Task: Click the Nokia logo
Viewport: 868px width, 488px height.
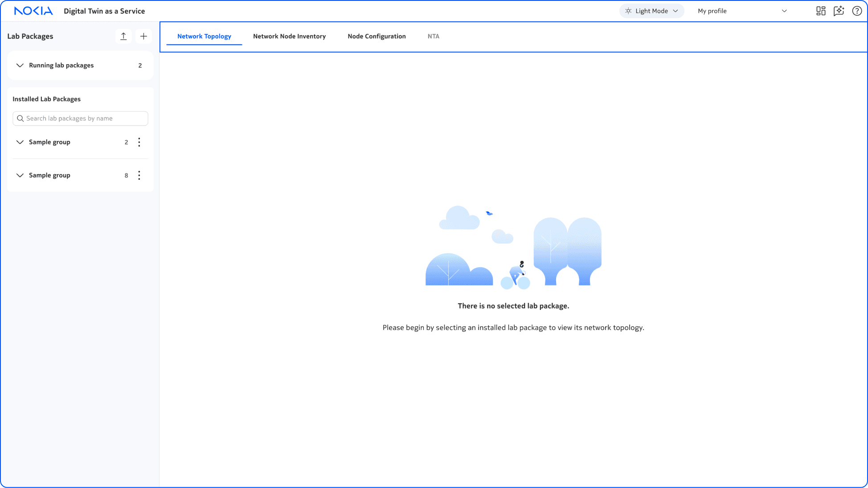Action: click(33, 11)
